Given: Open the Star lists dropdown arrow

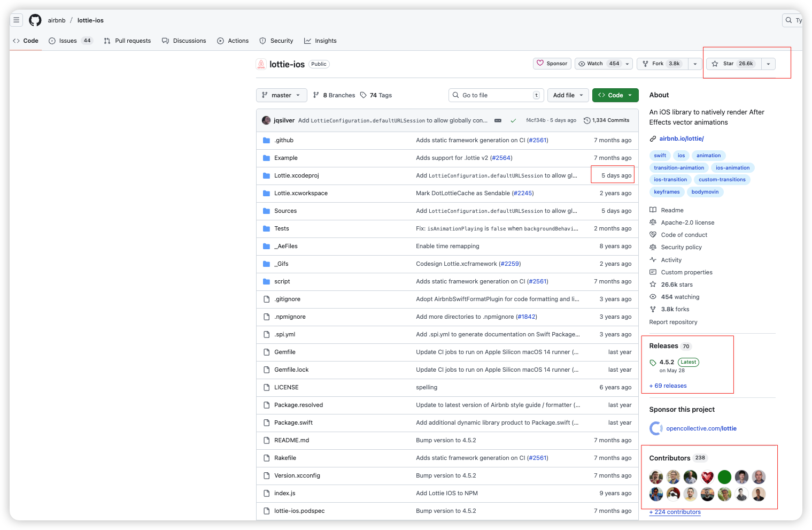Looking at the screenshot, I should [768, 64].
